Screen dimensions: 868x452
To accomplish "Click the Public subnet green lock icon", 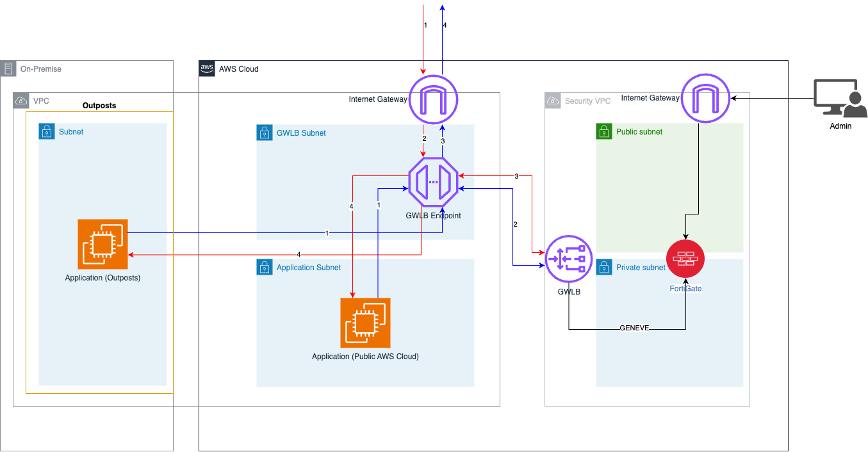I will [x=603, y=131].
